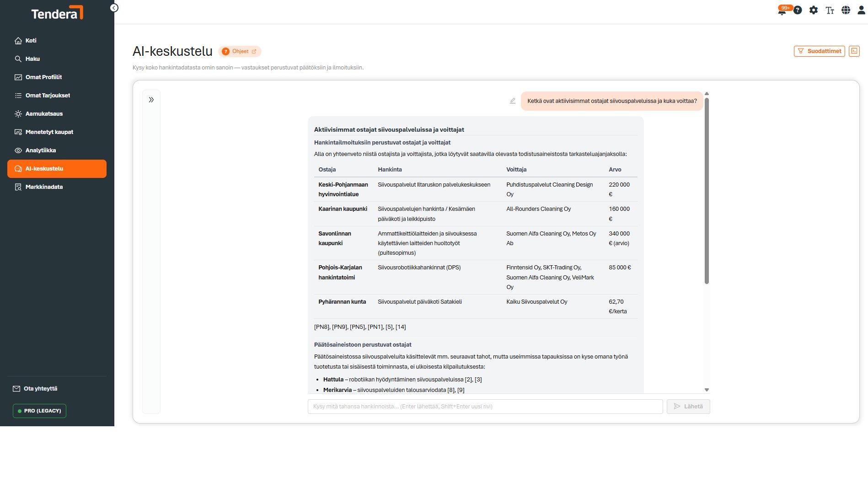Click the Ostaja column header
868x488 pixels.
[327, 170]
